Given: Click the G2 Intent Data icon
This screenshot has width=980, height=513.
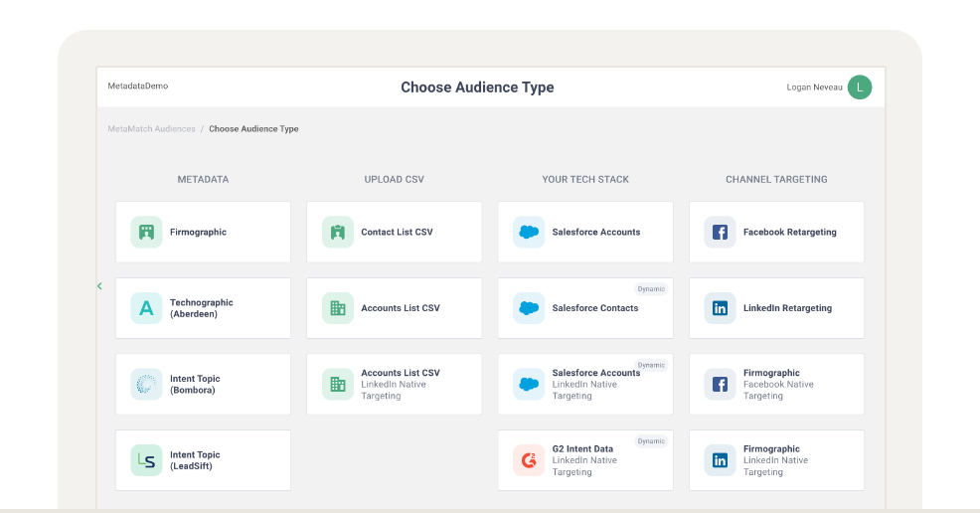Looking at the screenshot, I should pyautogui.click(x=529, y=460).
